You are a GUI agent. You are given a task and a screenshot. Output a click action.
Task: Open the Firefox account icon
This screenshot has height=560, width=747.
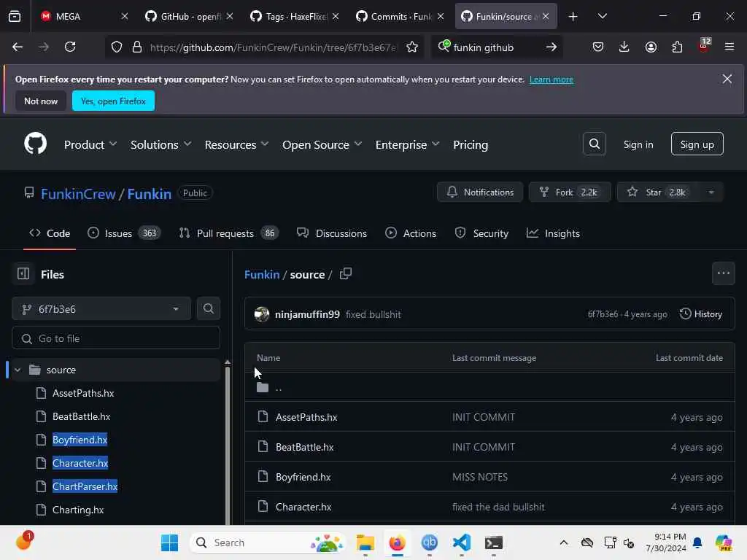coord(651,47)
